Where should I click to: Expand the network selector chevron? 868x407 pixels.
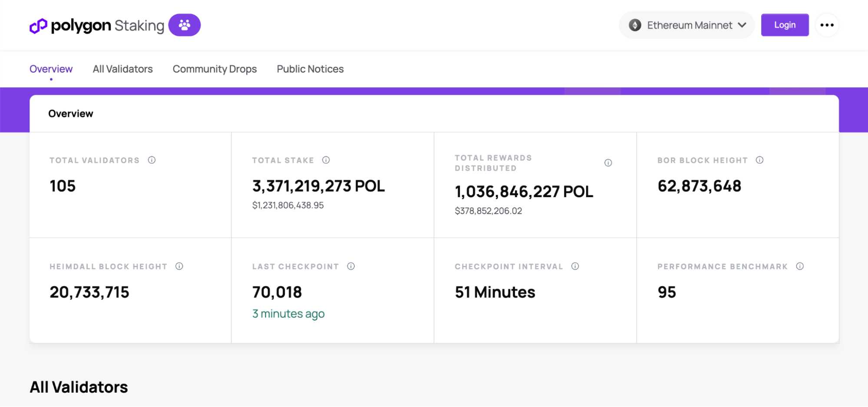(x=741, y=25)
